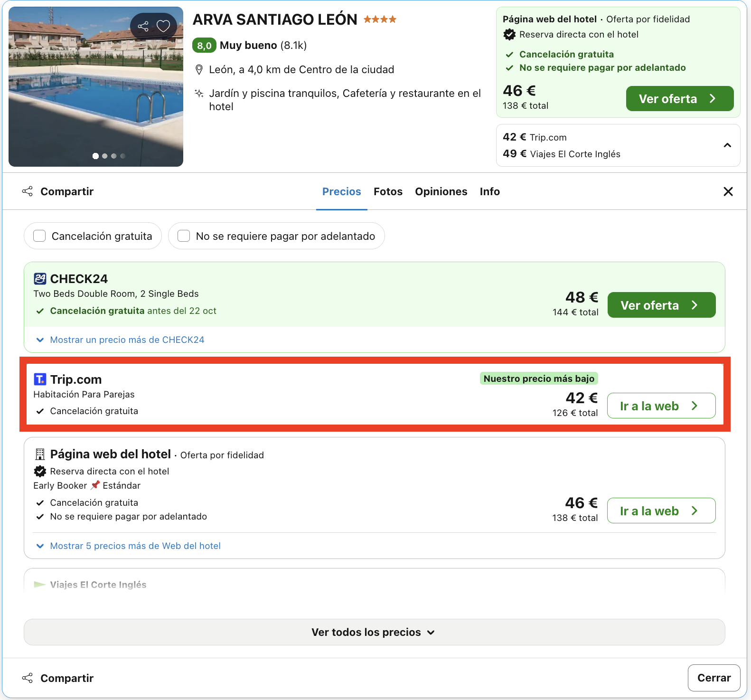Click Compartir label next to the tabs

(x=67, y=191)
